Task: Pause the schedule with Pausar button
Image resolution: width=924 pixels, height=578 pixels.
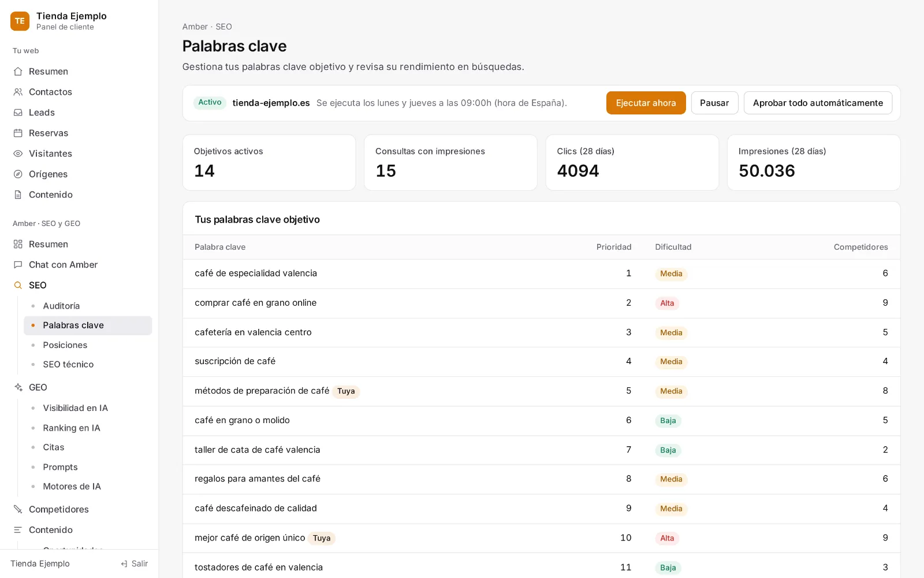Action: pos(714,103)
